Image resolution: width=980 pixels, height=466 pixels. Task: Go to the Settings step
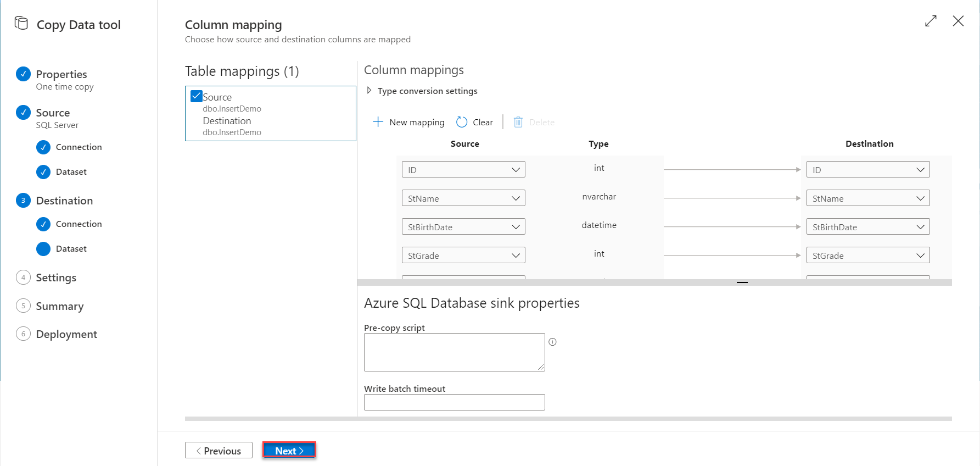55,278
